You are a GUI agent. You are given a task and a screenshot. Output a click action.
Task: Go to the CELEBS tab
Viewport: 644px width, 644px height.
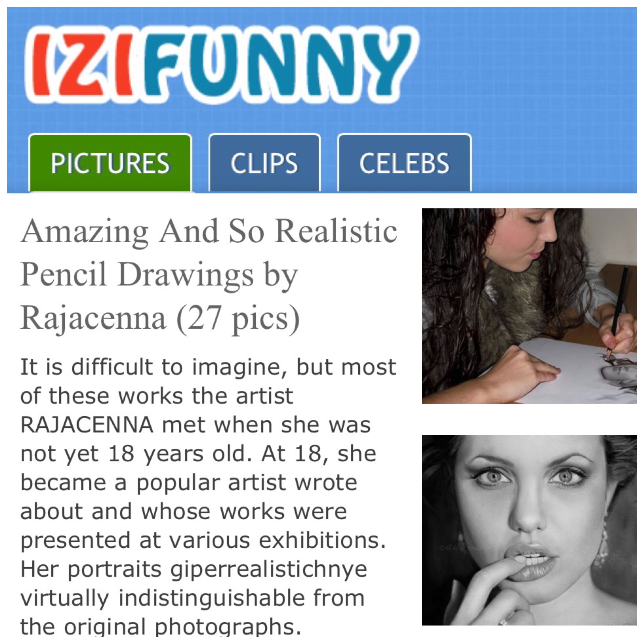point(404,163)
